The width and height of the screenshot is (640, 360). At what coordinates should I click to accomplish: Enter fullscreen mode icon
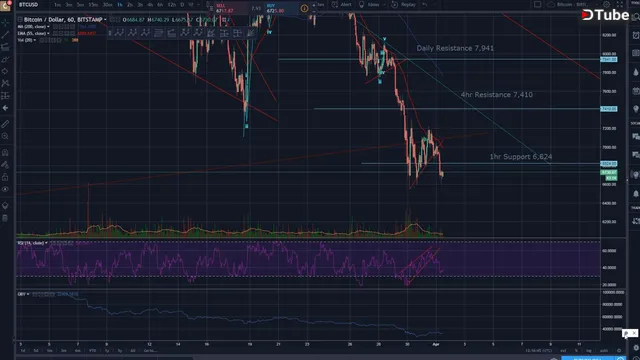620,4
